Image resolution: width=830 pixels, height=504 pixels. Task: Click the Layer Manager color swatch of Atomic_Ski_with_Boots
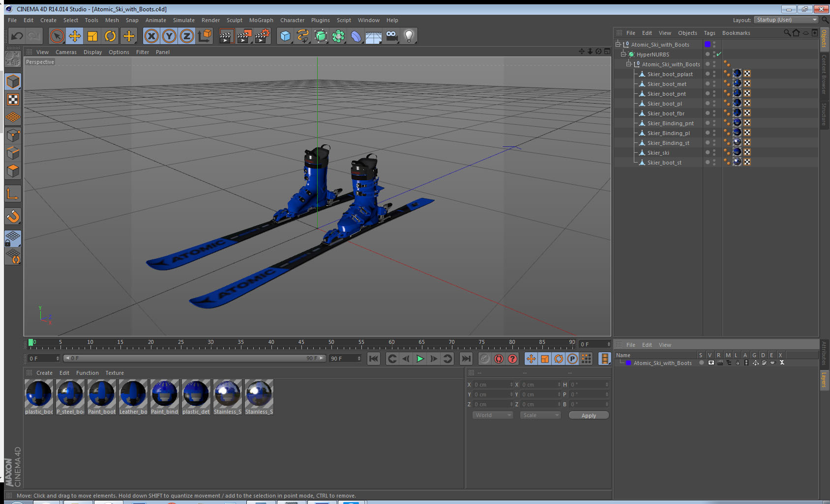pos(628,363)
